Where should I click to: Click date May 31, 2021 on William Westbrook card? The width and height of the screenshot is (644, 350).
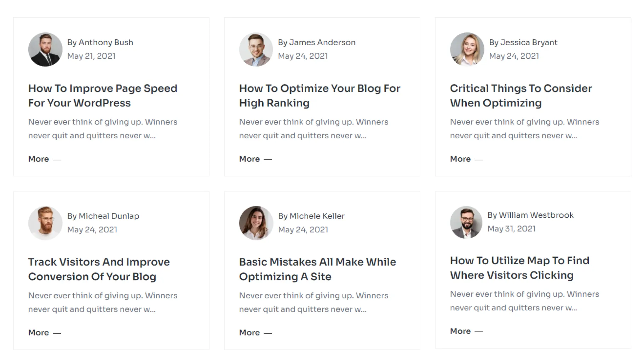click(x=511, y=229)
